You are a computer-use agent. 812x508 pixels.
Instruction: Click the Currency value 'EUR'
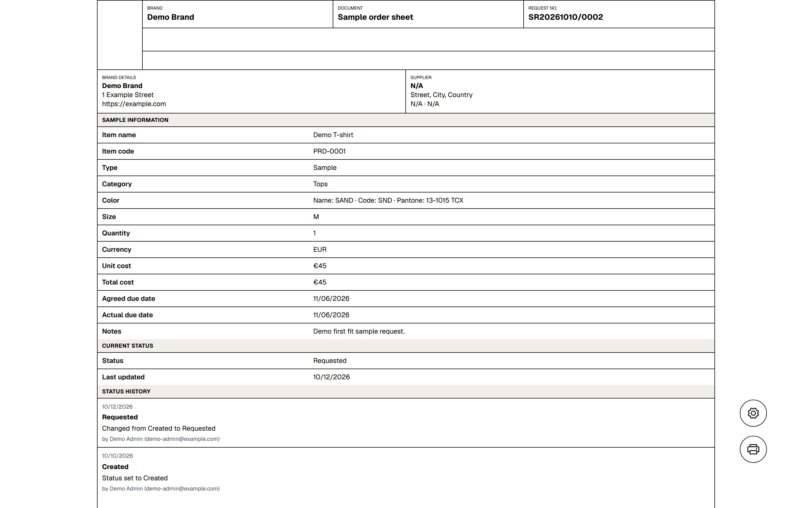(x=319, y=249)
